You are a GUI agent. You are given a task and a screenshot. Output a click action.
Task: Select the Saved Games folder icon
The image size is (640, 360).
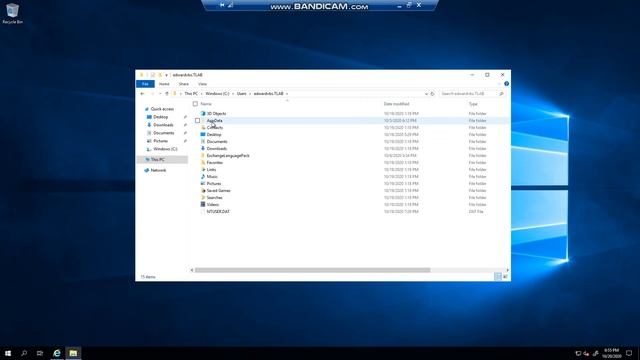pos(203,191)
